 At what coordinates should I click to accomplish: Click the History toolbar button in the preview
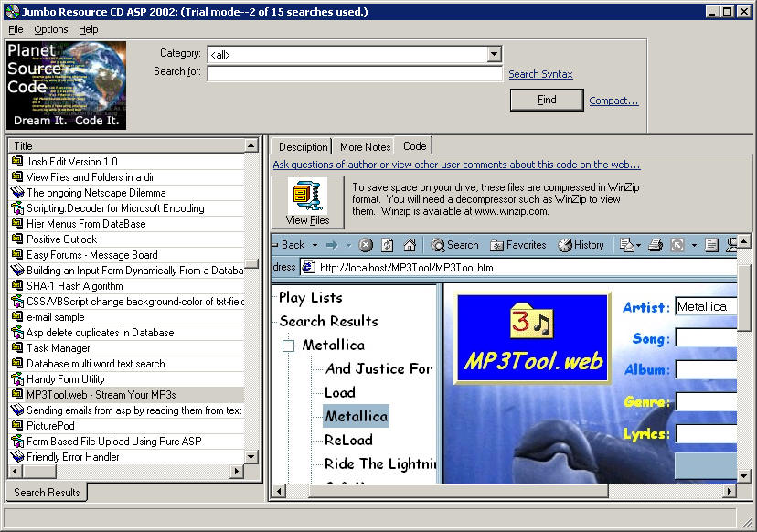581,245
